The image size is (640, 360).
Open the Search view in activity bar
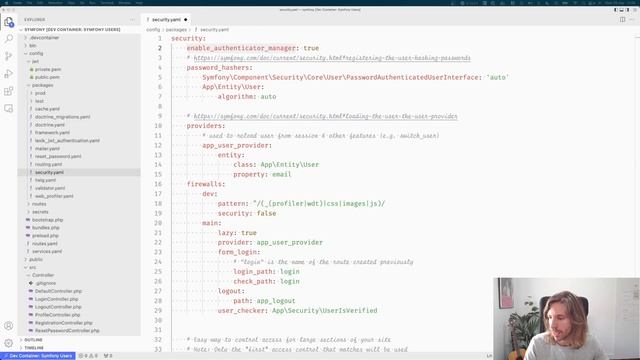pyautogui.click(x=9, y=39)
